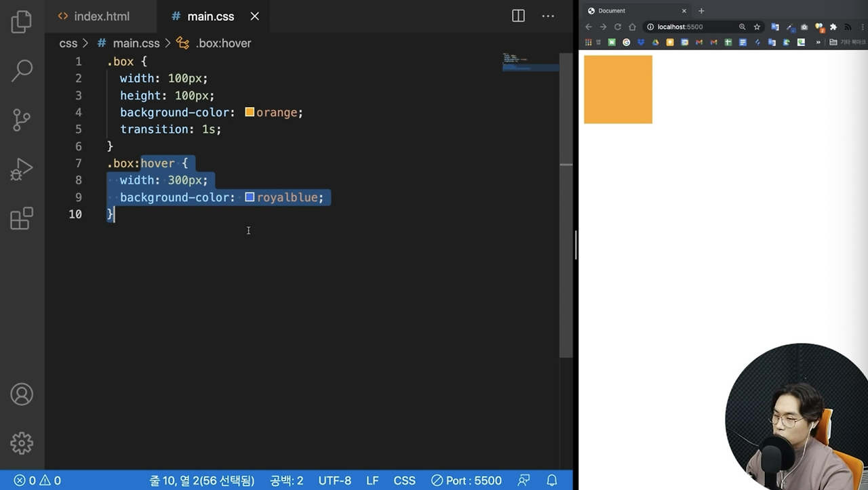Open the Google Calendar bookmark
This screenshot has width=868, height=490.
[x=684, y=42]
